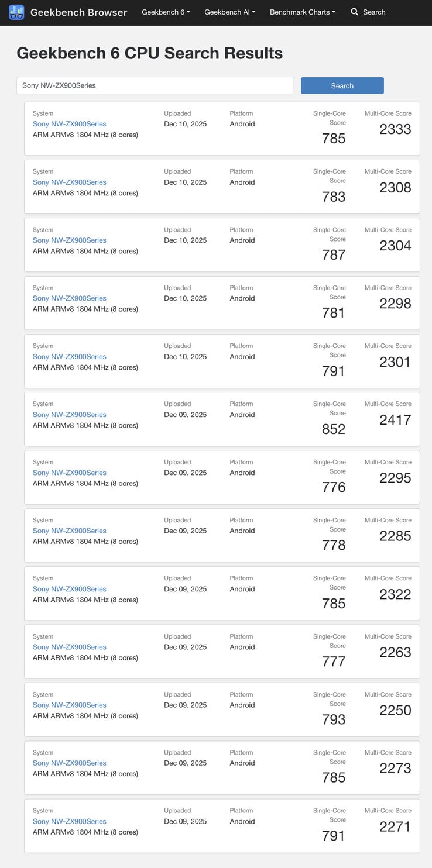The image size is (432, 868).
Task: Click the Geekbench Browser title in the navbar
Action: pyautogui.click(x=80, y=12)
